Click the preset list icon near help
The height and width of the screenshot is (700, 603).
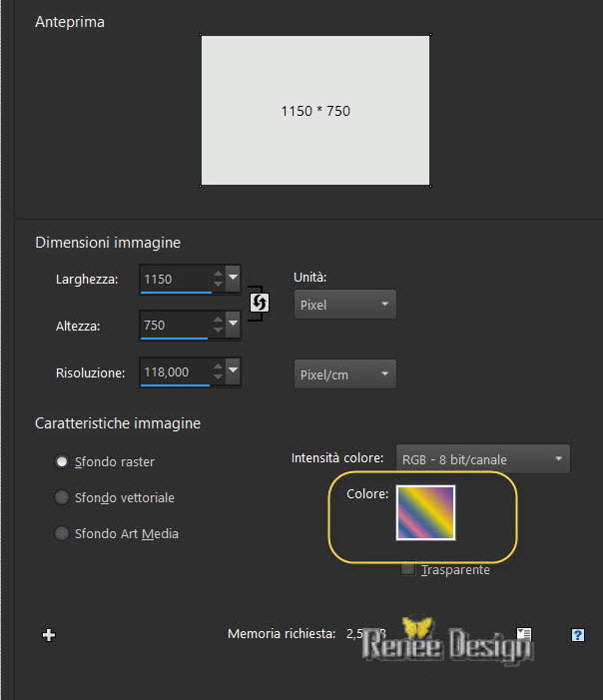(x=524, y=633)
